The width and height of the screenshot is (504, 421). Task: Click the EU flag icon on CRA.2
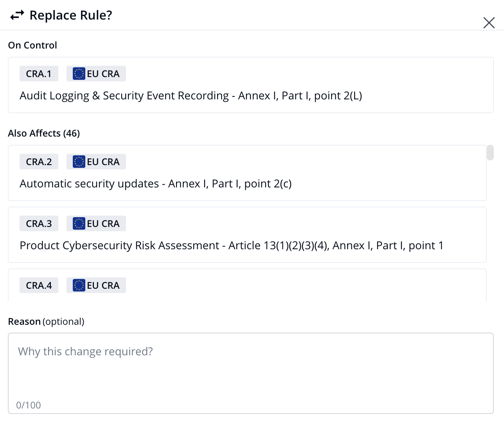[x=79, y=162]
